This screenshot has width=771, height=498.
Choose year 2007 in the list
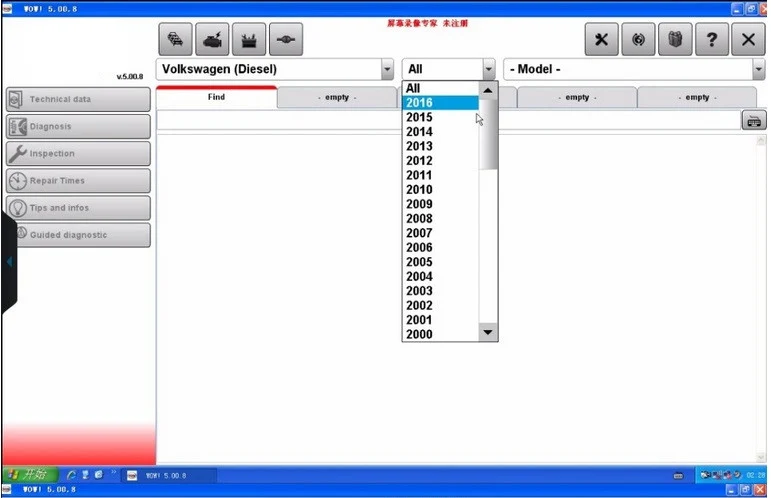point(440,233)
